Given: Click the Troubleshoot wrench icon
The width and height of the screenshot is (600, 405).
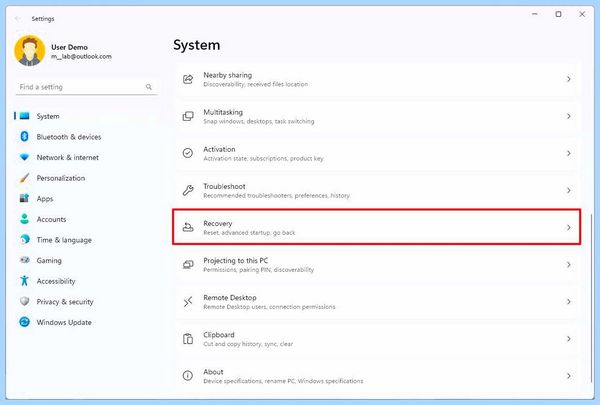Looking at the screenshot, I should (188, 190).
